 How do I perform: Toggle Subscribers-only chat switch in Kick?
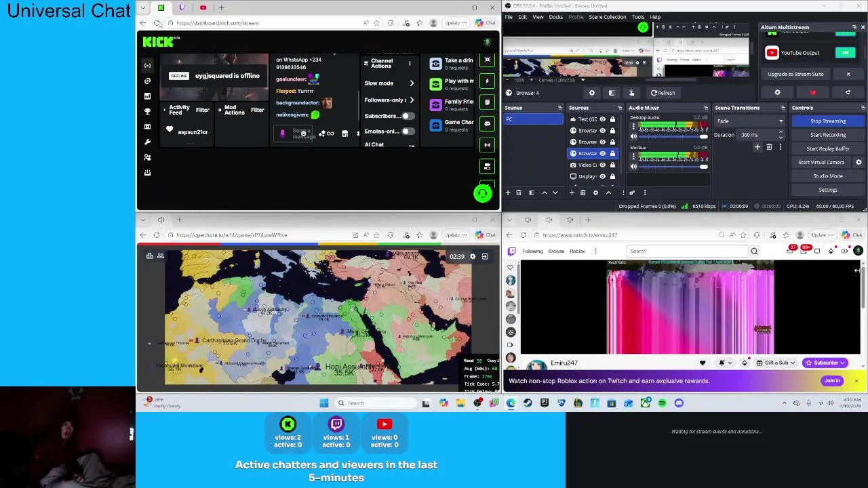tap(407, 116)
